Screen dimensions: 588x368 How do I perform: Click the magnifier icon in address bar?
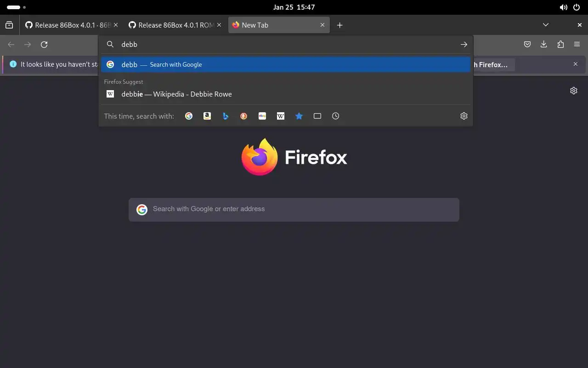coord(110,44)
